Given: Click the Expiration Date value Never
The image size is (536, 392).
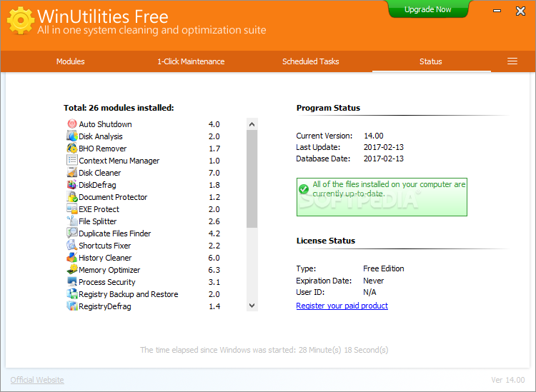Looking at the screenshot, I should click(373, 281).
